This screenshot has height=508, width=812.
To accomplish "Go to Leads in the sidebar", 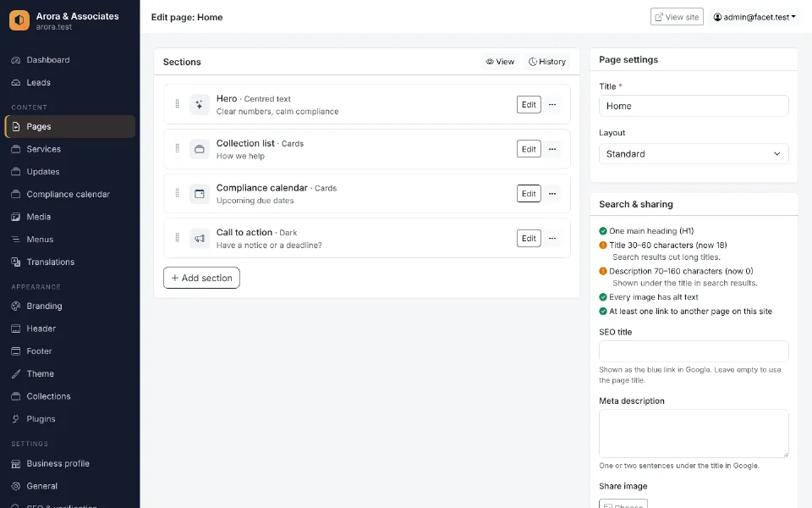I will (x=70, y=82).
